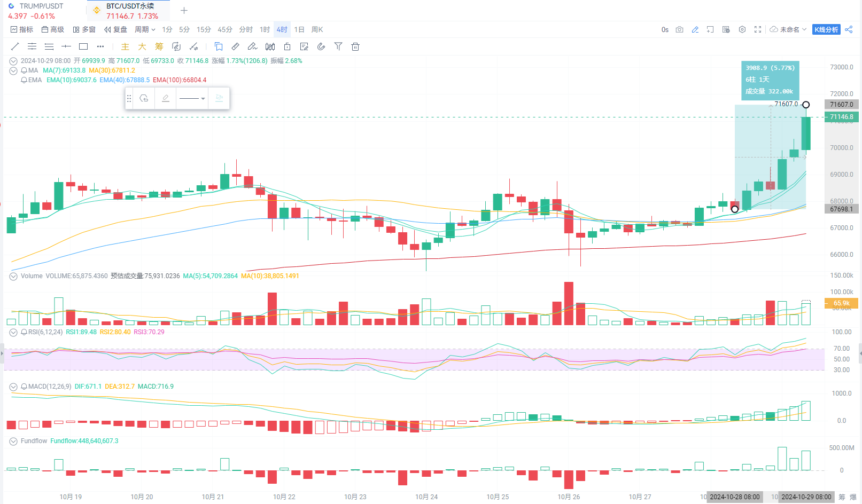Select the horizontal lines (Fibonacci) tool
Image resolution: width=862 pixels, height=504 pixels.
tap(49, 46)
